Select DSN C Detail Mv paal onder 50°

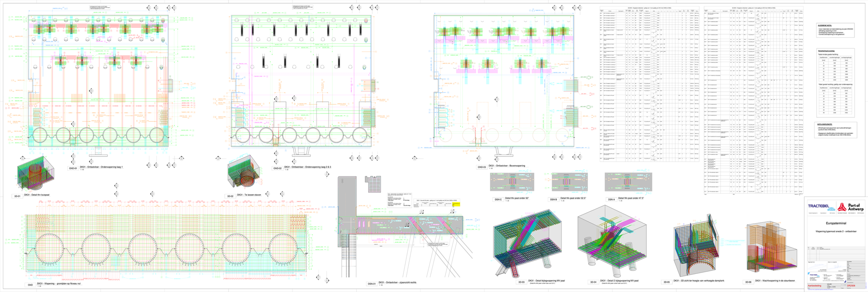[x=512, y=182]
